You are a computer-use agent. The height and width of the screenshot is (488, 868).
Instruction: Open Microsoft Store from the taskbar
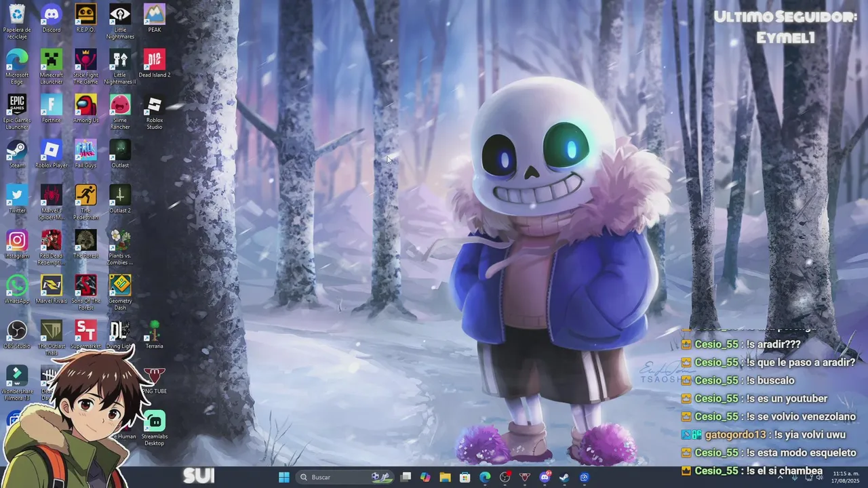coord(465,477)
